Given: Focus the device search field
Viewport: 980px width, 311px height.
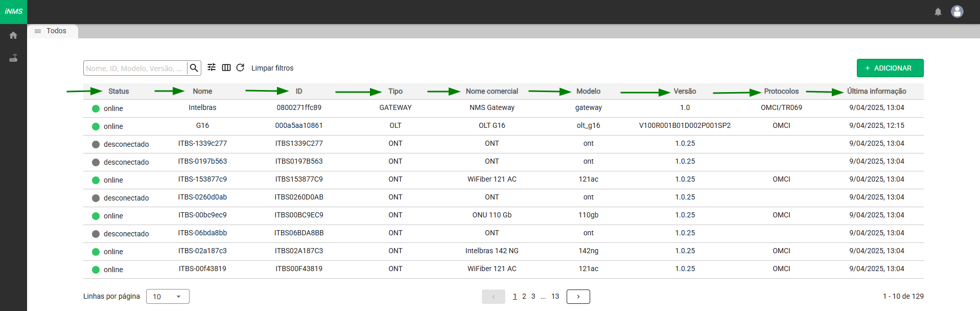Looking at the screenshot, I should tap(135, 68).
